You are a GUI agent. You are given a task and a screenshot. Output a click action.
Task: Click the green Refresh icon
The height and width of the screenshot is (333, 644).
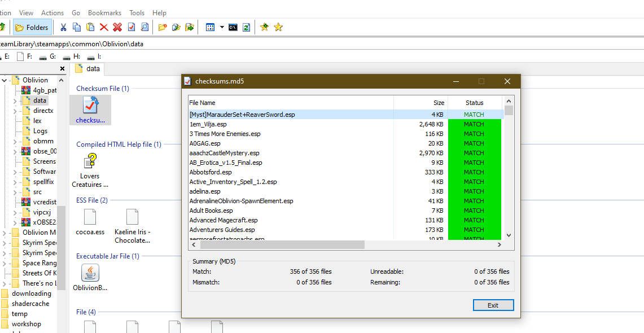click(246, 28)
